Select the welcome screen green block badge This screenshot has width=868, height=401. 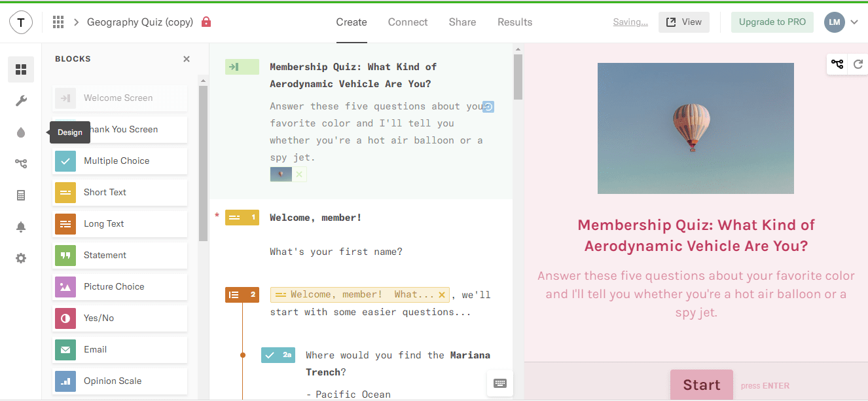(x=242, y=67)
